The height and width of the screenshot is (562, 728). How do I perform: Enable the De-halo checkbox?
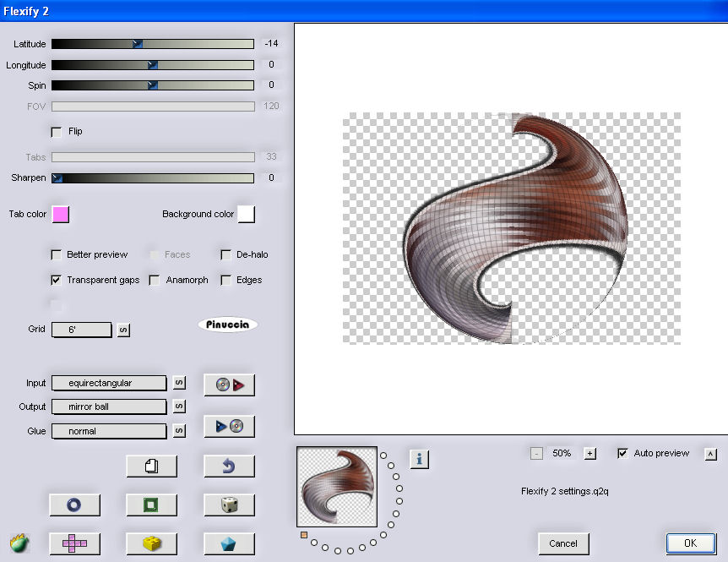226,255
